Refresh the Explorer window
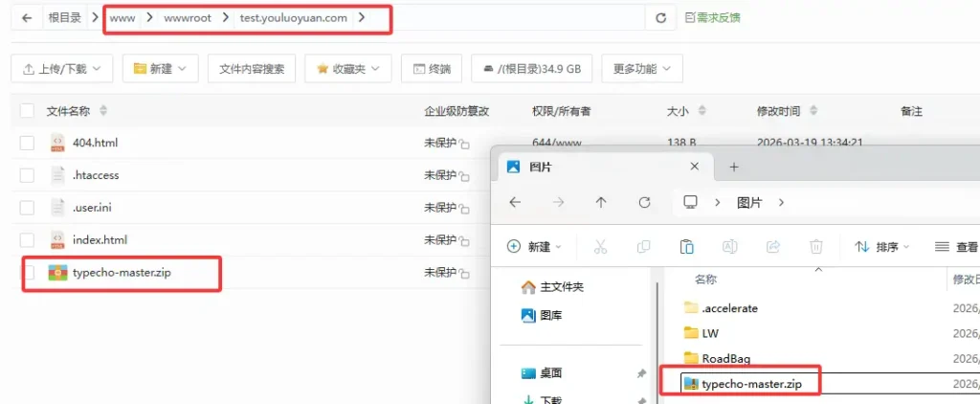Viewport: 980px width, 404px height. pyautogui.click(x=644, y=202)
